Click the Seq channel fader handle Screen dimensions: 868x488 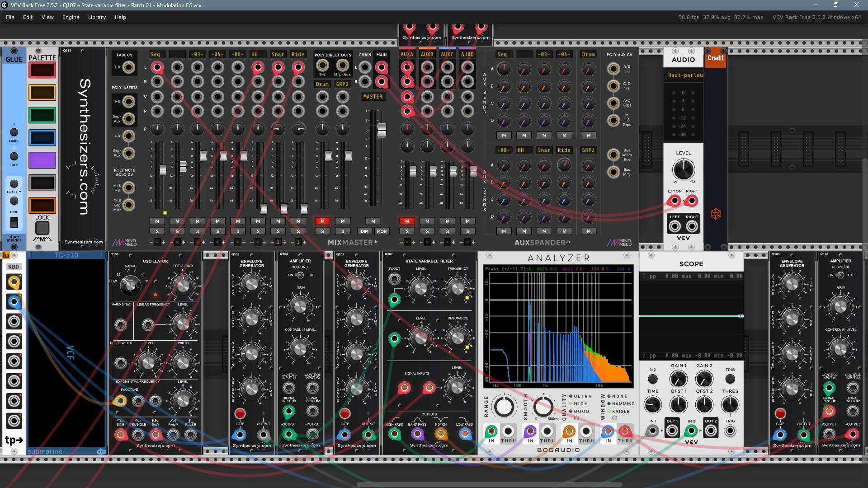[163, 170]
